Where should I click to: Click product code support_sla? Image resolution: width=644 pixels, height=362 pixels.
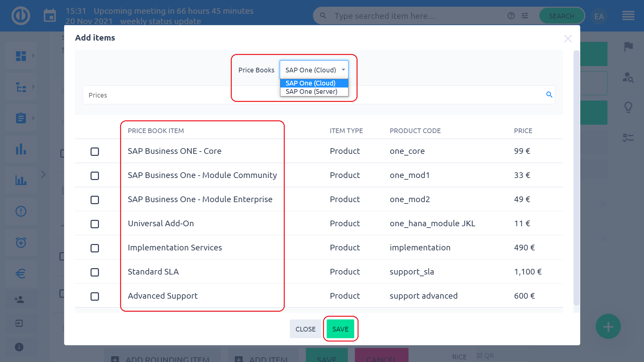(x=412, y=271)
